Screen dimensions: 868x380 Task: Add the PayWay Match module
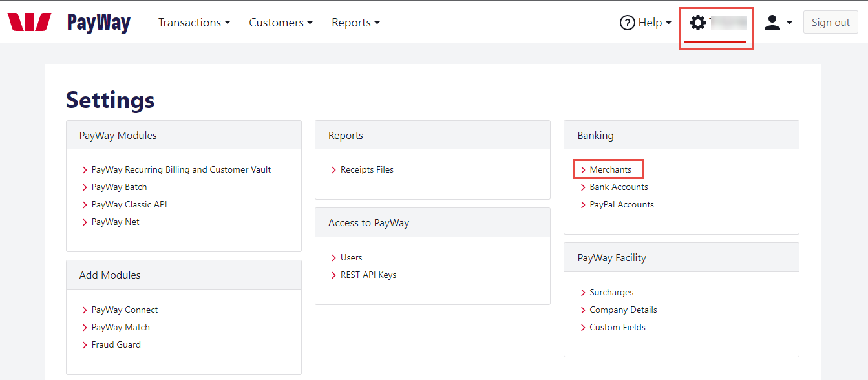(x=121, y=328)
